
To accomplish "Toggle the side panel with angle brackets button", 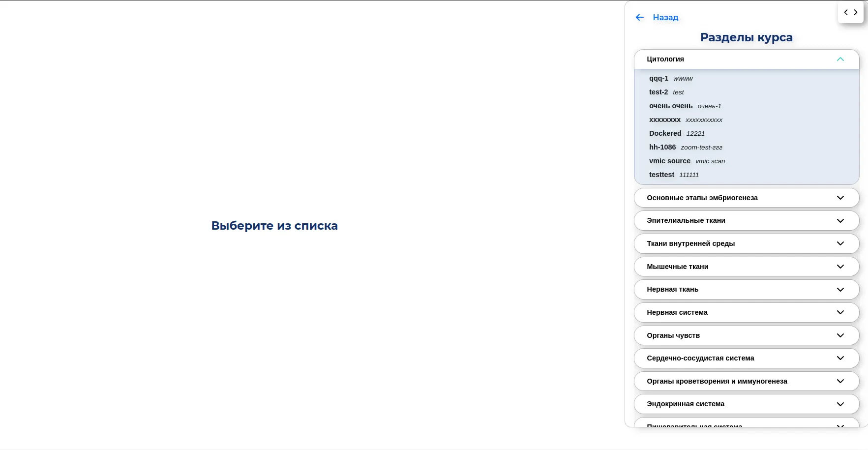I will (x=850, y=12).
